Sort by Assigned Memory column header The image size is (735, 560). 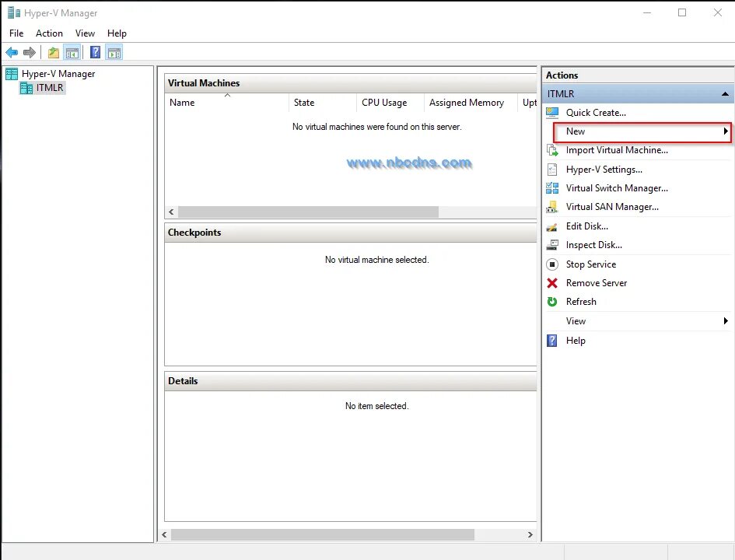[x=471, y=103]
